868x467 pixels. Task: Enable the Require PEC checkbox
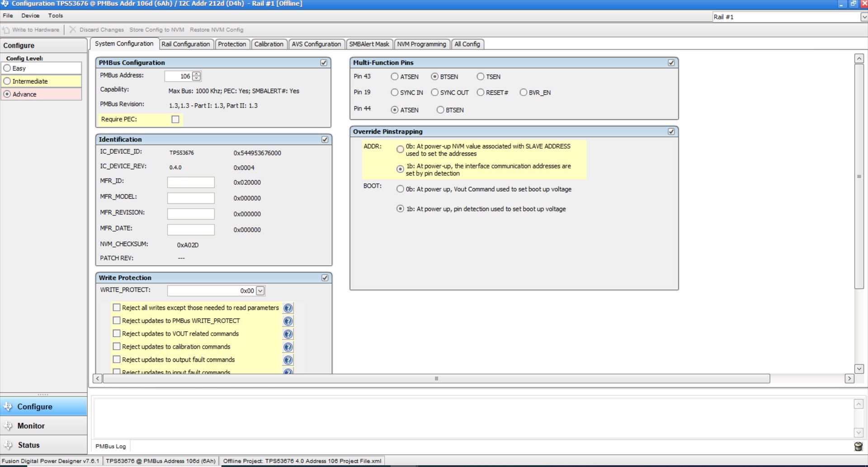pos(175,119)
